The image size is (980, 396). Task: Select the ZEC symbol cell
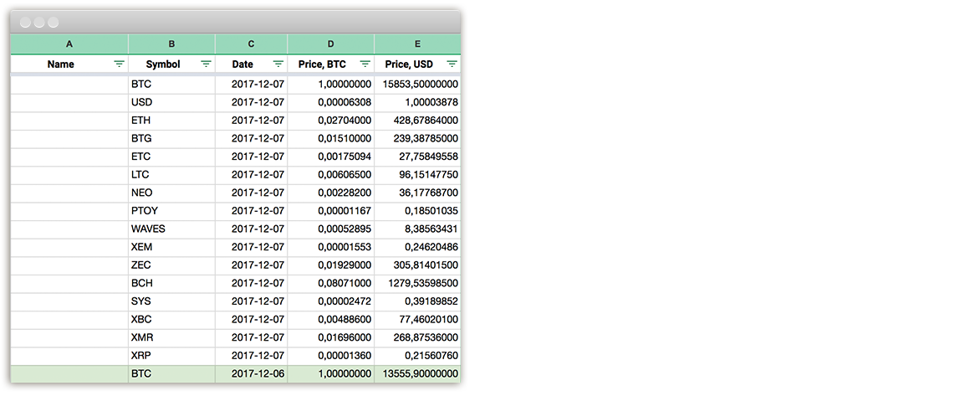click(x=172, y=265)
